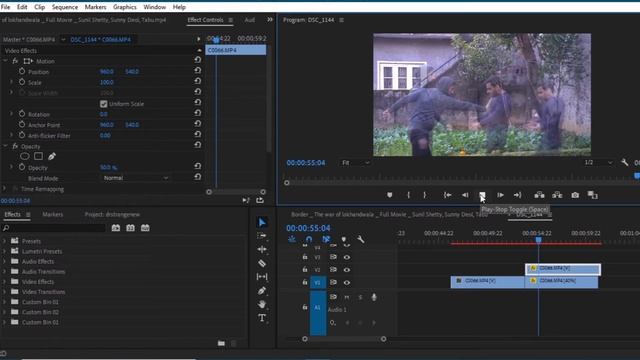This screenshot has width=640, height=360.
Task: Select the Hand tool
Action: [x=262, y=304]
